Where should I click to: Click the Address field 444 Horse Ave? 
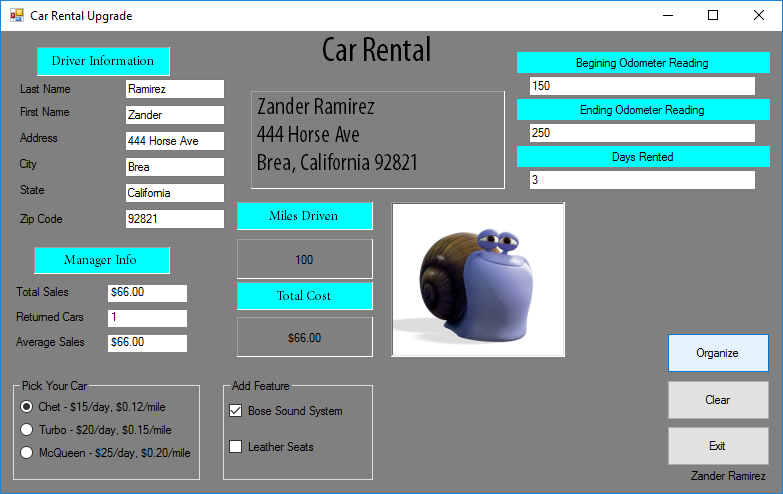click(x=175, y=141)
